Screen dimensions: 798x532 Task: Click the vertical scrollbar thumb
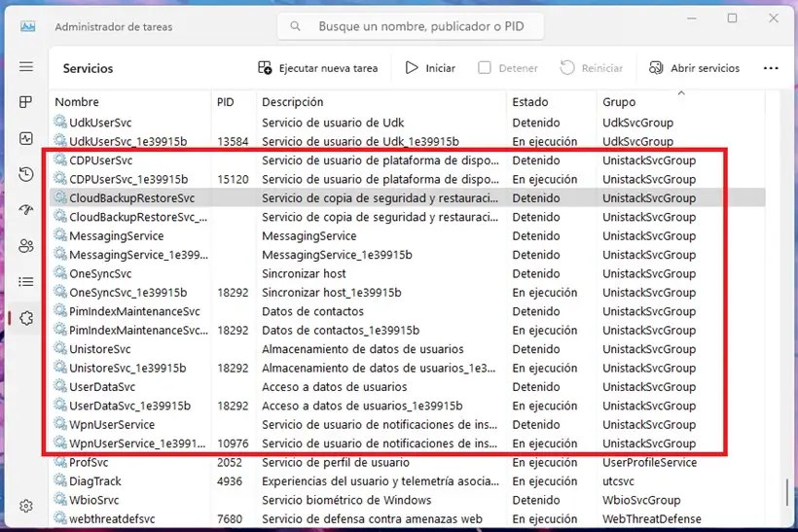click(x=786, y=492)
